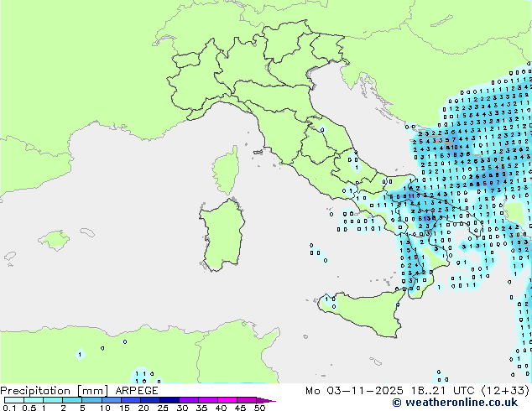Screen dimensions: 532x411
Task: Click the 20–25 mm legend swatch
Action: (149, 400)
